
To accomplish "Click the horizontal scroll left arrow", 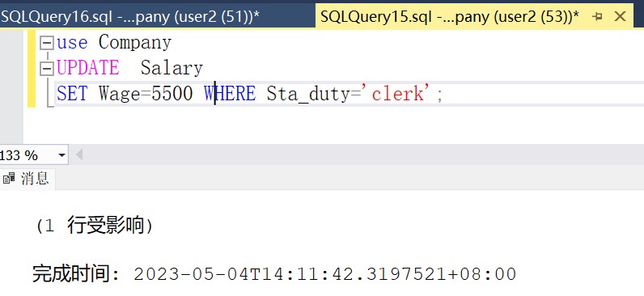I will (x=79, y=155).
